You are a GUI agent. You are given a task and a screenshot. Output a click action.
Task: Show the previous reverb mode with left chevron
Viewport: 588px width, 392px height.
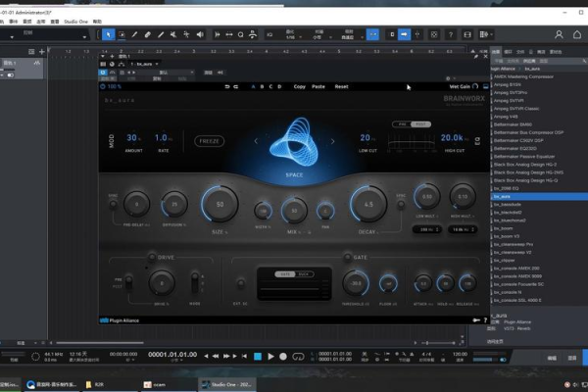tap(256, 140)
